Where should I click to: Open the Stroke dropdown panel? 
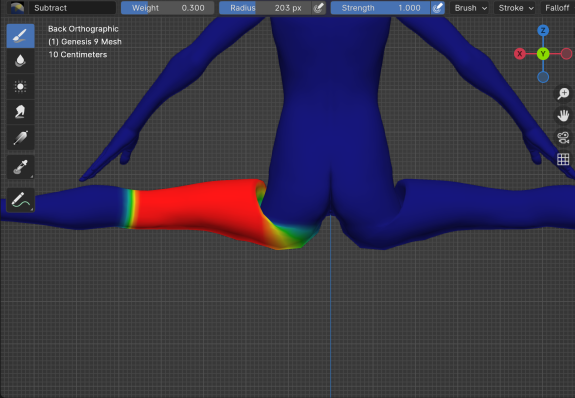click(x=516, y=8)
